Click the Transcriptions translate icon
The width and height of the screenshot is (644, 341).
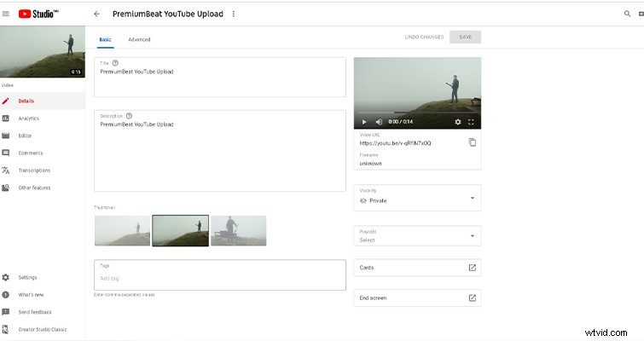6,170
